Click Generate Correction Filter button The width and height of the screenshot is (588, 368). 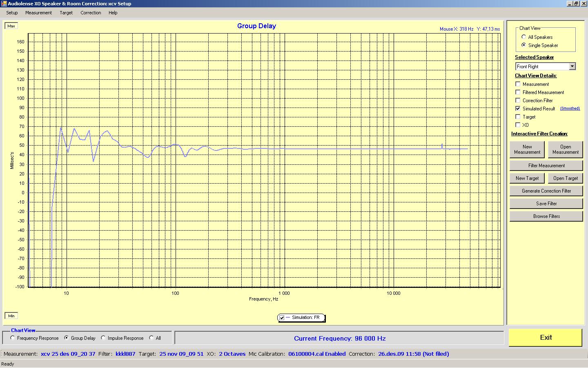coord(546,191)
